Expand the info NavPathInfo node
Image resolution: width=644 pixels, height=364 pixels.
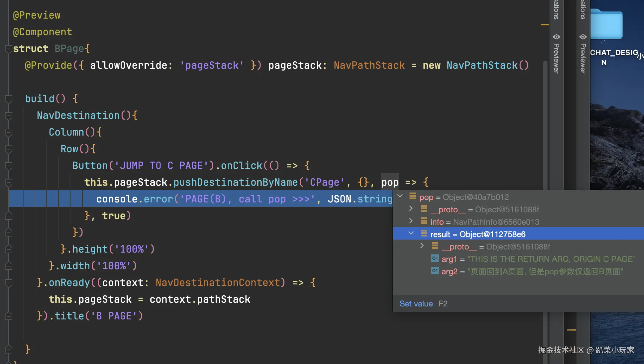[x=411, y=221]
